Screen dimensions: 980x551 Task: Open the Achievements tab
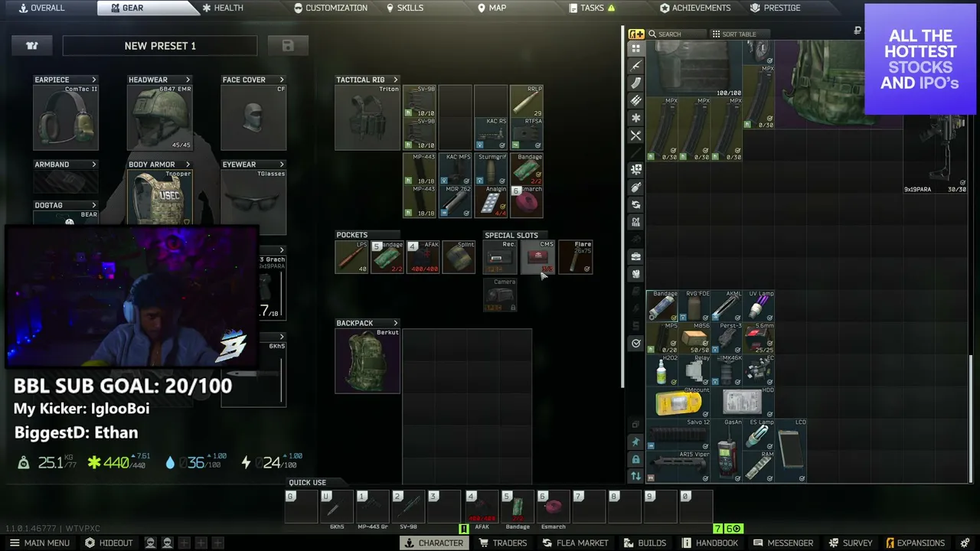[x=695, y=8]
